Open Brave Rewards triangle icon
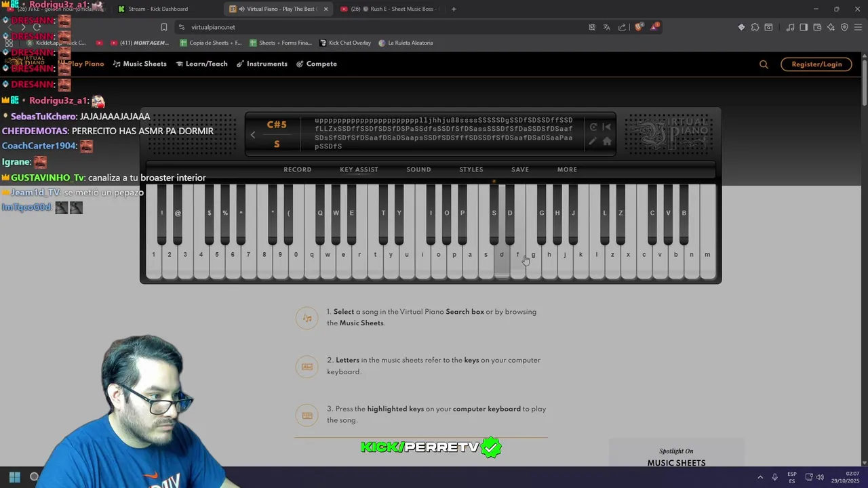The height and width of the screenshot is (488, 868). 654,27
